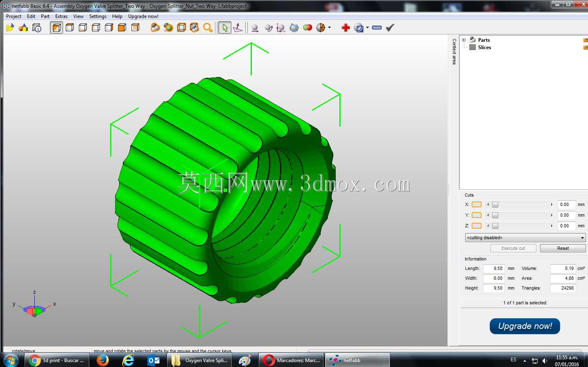
Task: Click the move part icon
Action: point(255,28)
